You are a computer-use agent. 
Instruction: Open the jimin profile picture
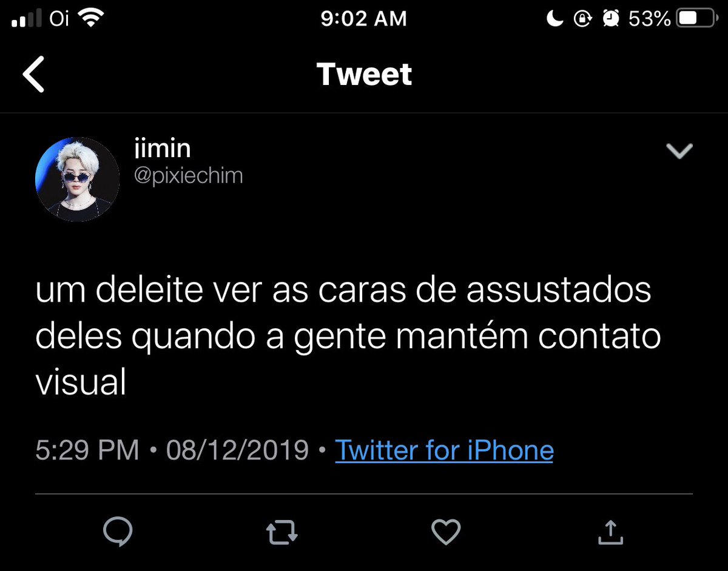78,179
